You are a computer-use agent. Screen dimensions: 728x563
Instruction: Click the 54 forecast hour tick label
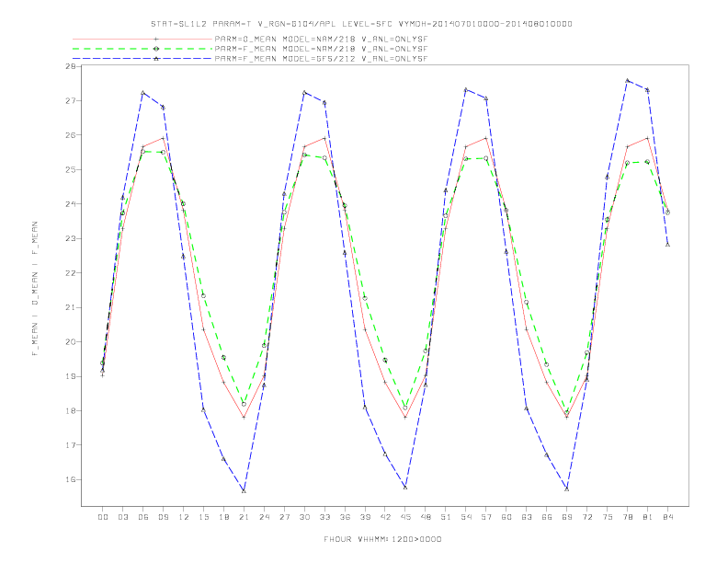(x=466, y=517)
